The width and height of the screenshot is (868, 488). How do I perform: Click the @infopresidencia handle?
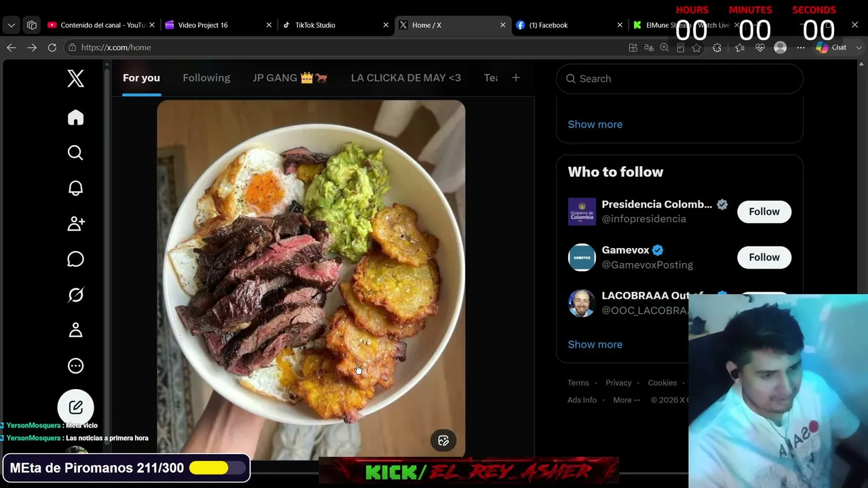click(x=644, y=219)
